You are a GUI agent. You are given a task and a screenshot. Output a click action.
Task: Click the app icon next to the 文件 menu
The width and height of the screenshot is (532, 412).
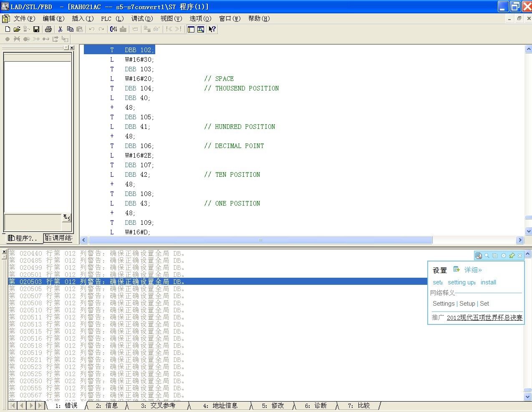pyautogui.click(x=6, y=18)
